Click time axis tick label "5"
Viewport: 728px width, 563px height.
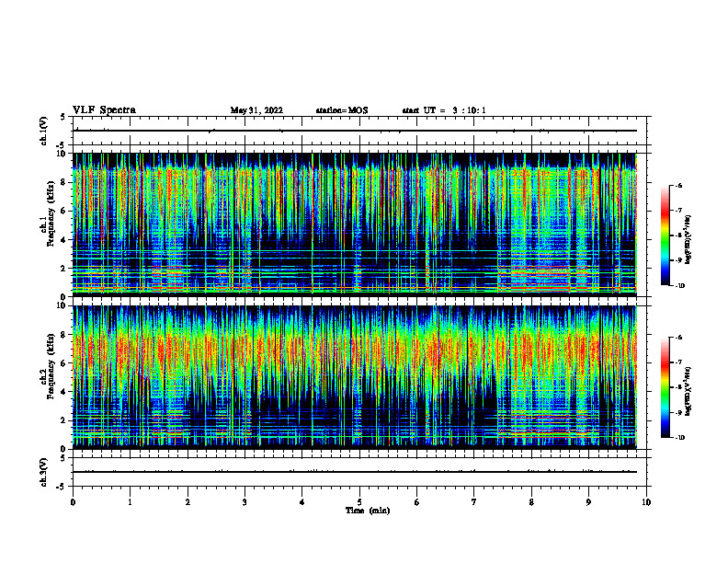[x=359, y=502]
